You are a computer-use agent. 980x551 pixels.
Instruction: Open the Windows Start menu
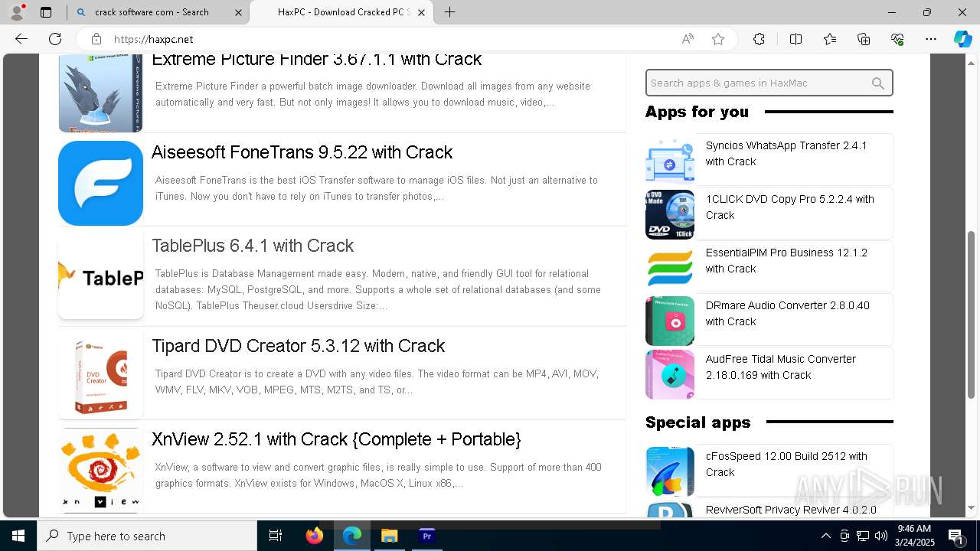[x=18, y=536]
